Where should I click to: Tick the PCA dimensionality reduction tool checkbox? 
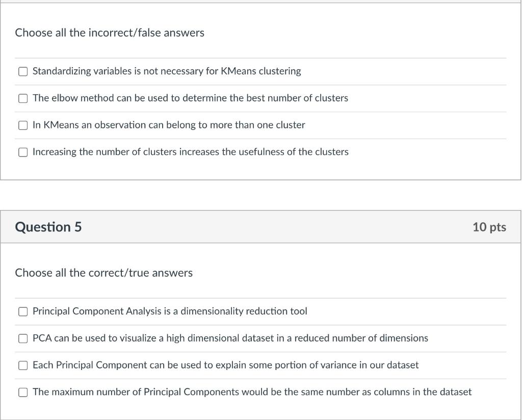(23, 311)
